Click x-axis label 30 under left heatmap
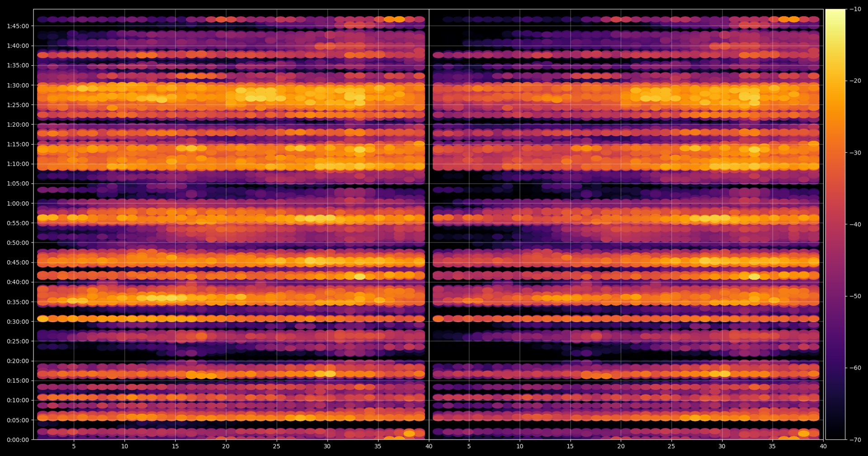The height and width of the screenshot is (456, 868). pos(327,446)
